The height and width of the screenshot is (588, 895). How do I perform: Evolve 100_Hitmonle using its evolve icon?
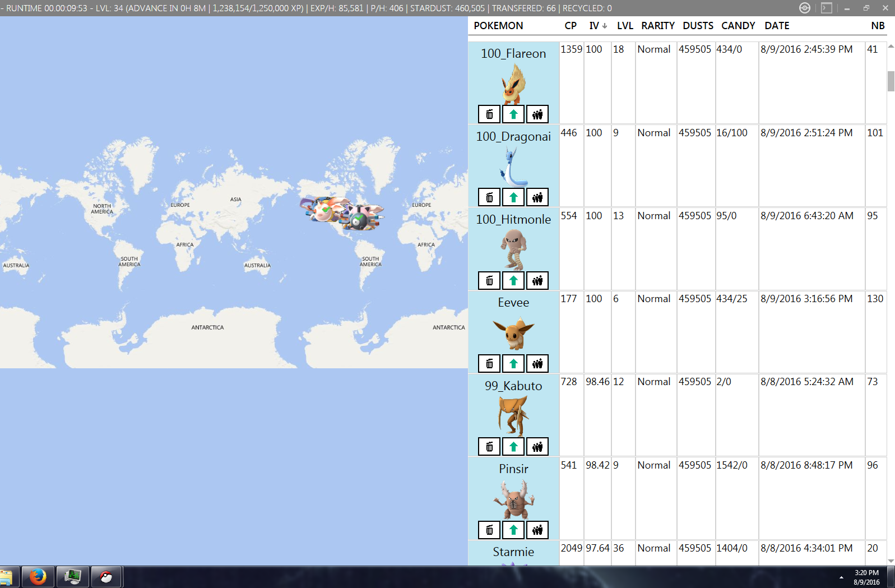537,280
